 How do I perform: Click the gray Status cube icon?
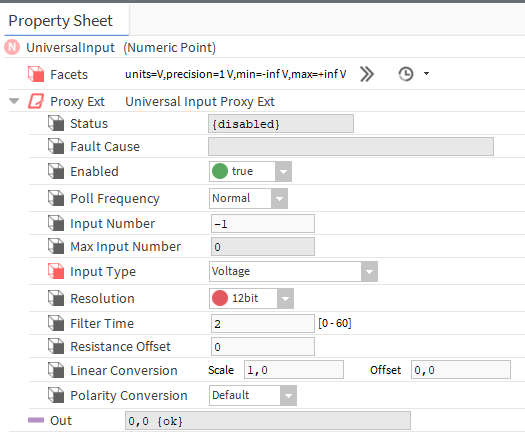(56, 123)
